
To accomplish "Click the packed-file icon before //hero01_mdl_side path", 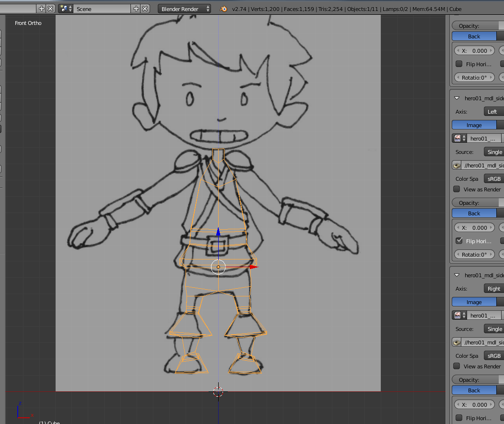I will pyautogui.click(x=456, y=165).
